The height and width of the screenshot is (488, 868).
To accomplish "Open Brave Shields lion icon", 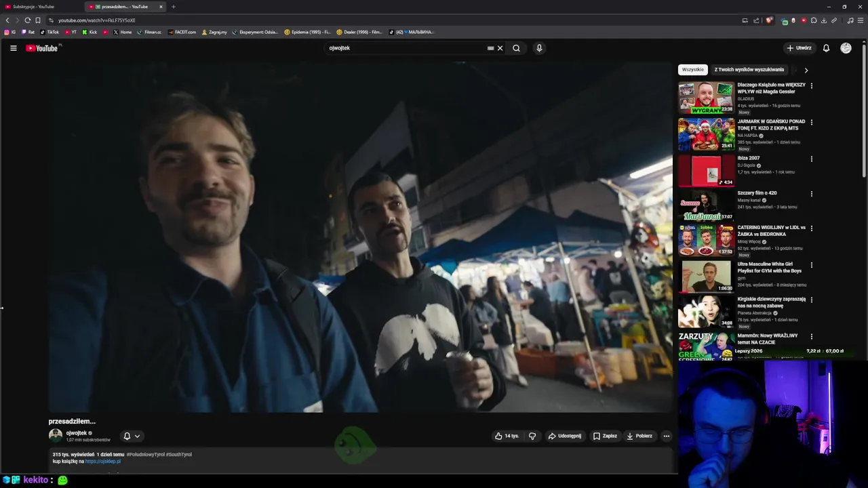I will 769,20.
